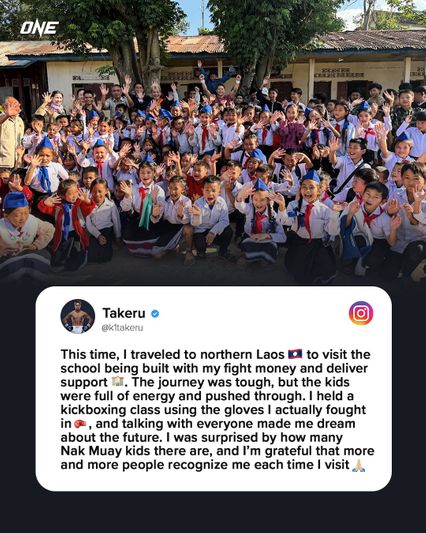Open the @k1takeru handle link
The width and height of the screenshot is (426, 533).
click(x=122, y=328)
